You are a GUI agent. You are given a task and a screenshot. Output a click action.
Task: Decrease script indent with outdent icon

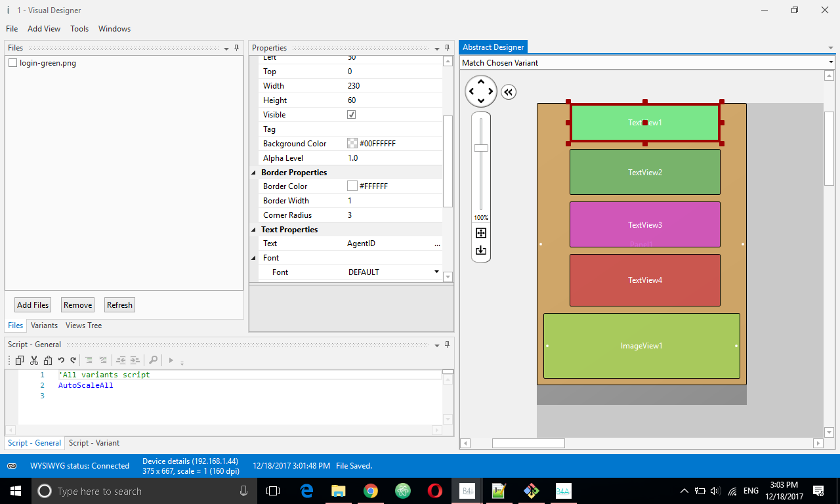(x=121, y=360)
